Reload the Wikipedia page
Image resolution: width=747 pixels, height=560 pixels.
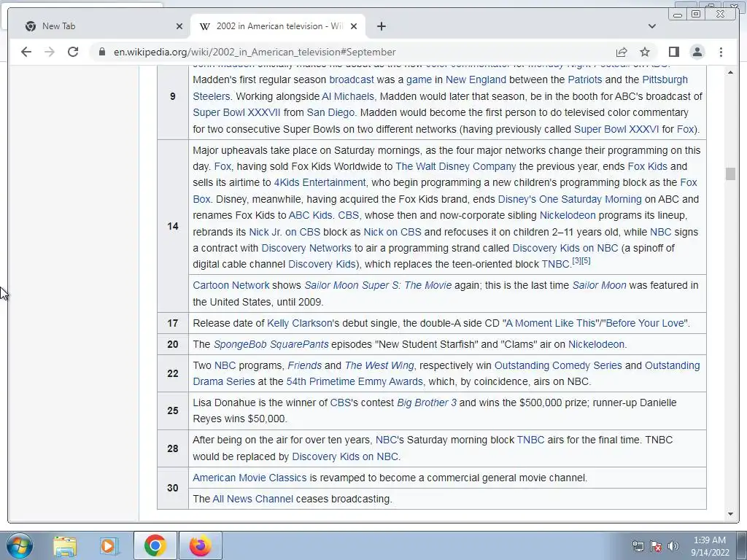73,52
